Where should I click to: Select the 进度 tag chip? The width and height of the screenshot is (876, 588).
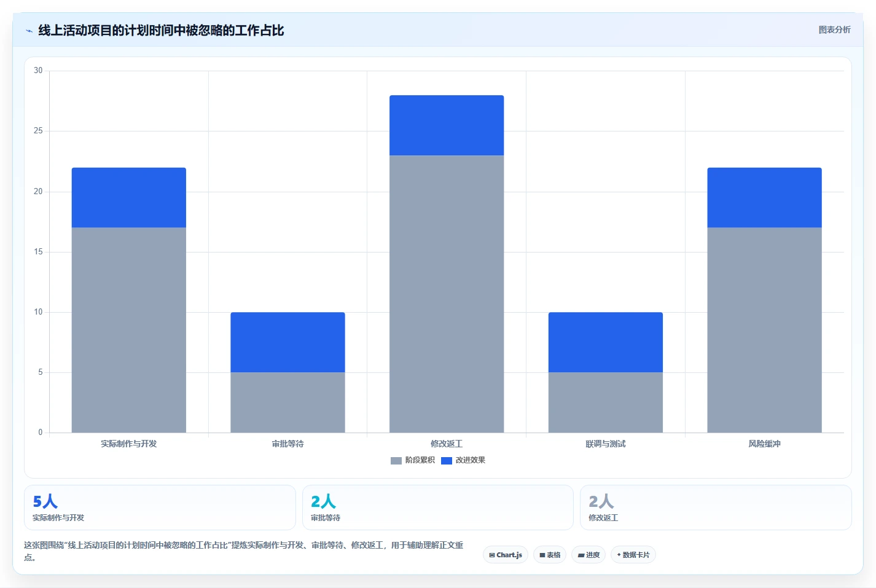point(589,555)
